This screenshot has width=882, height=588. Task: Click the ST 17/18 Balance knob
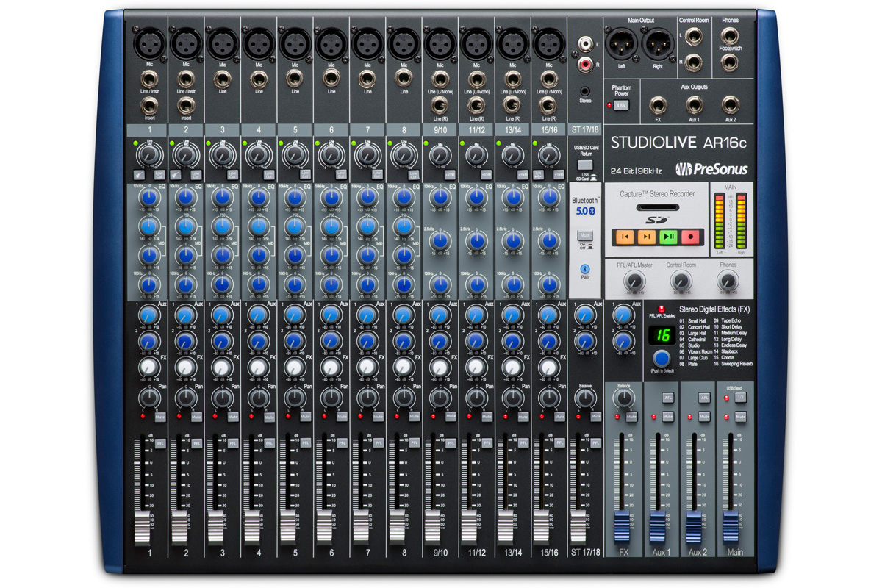[585, 398]
